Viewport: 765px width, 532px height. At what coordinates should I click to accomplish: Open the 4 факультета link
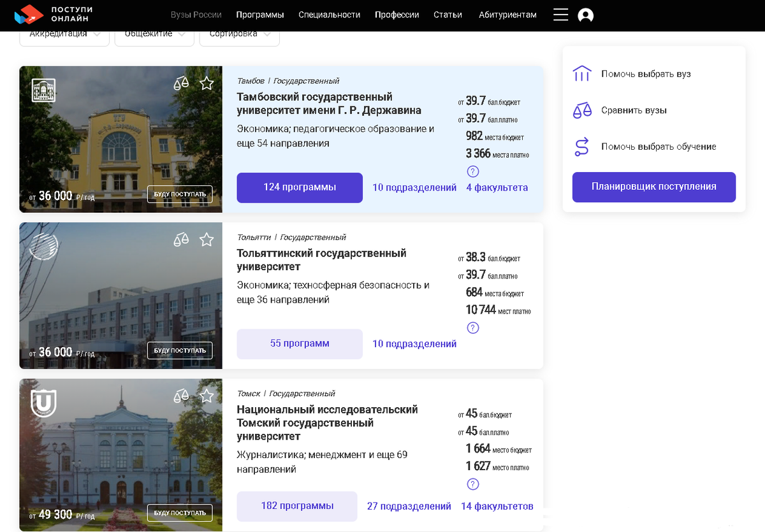[497, 188]
